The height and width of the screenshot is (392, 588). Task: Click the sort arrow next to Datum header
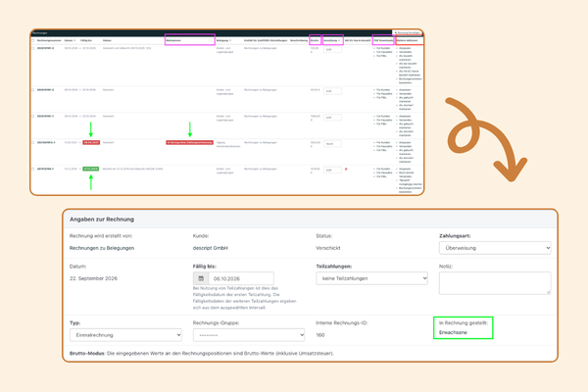(74, 40)
